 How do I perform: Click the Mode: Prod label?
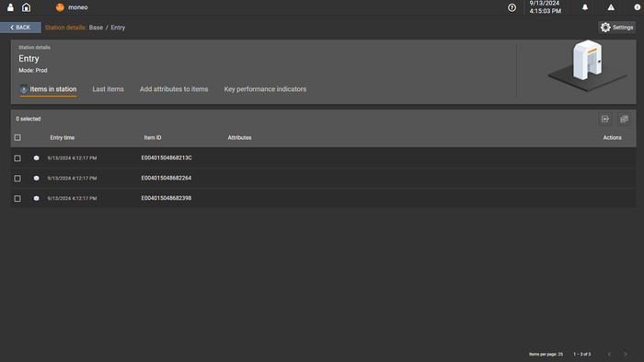click(33, 71)
